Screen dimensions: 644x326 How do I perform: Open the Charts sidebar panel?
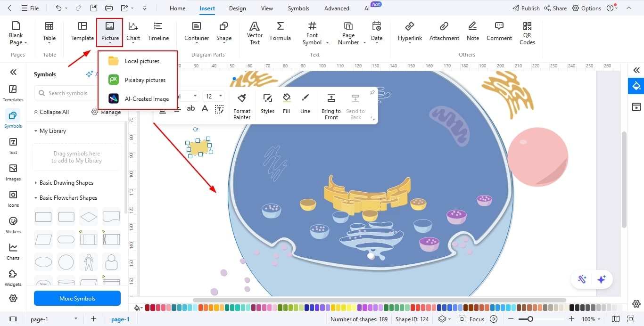click(13, 252)
